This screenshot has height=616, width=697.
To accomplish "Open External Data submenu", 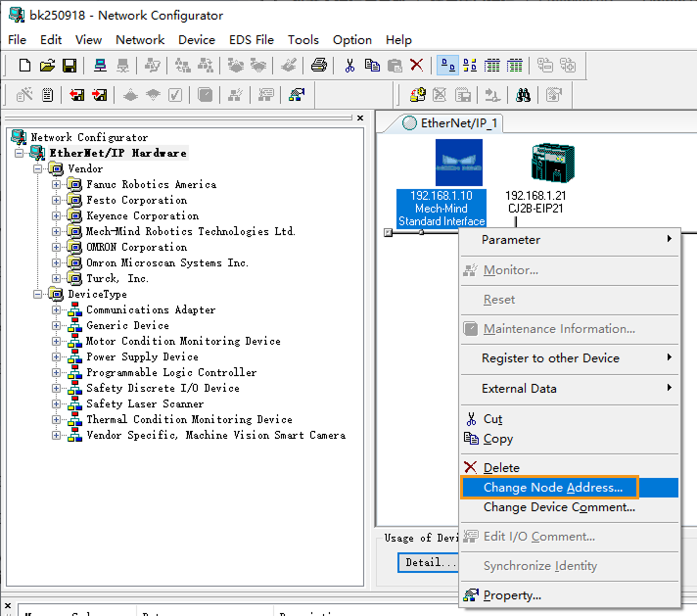I will point(570,388).
